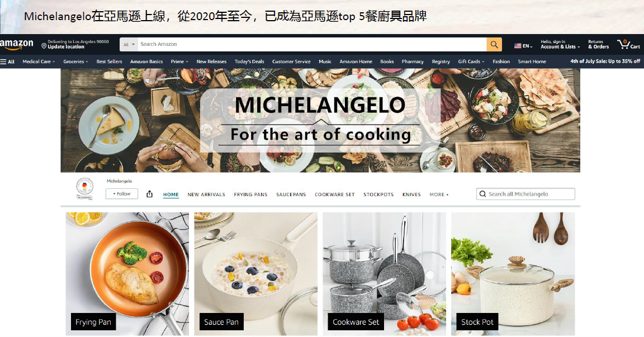This screenshot has width=644, height=337.
Task: Open the shopping cart icon
Action: pyautogui.click(x=628, y=44)
